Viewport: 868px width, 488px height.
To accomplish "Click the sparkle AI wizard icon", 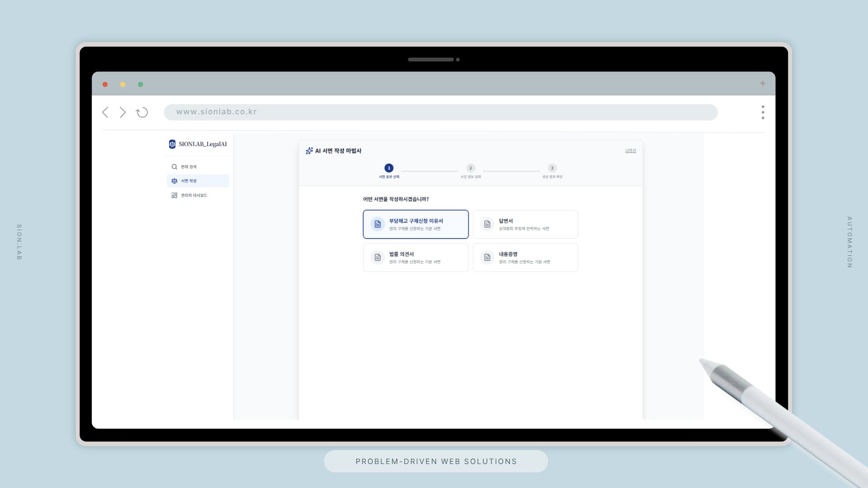I will pos(309,151).
